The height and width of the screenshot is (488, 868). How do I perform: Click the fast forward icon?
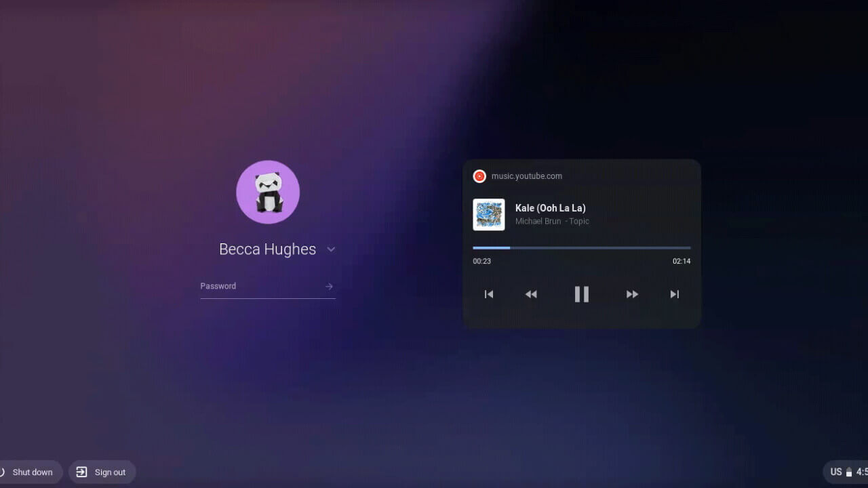click(x=632, y=293)
